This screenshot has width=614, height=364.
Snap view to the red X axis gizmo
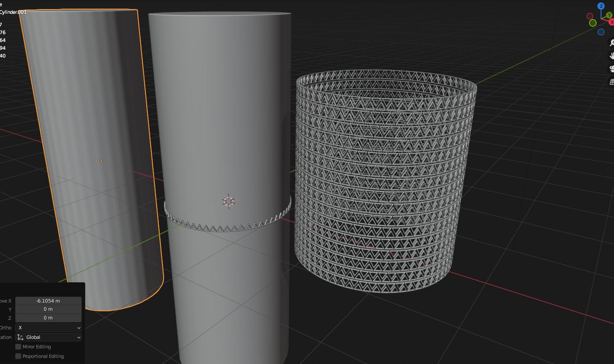612,22
